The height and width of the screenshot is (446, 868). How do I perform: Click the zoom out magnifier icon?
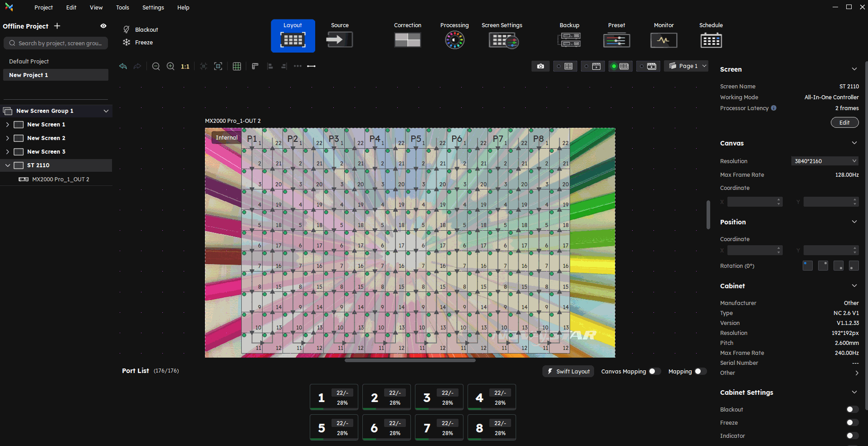pyautogui.click(x=156, y=66)
